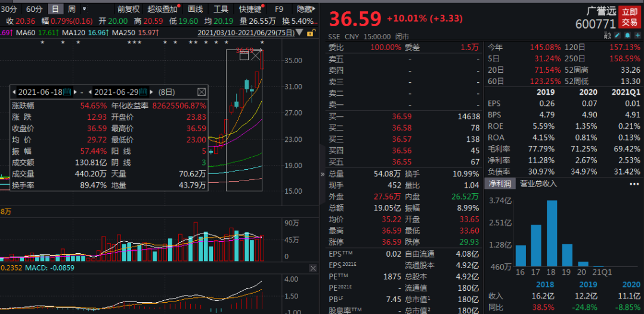
Task: Click the date range 2021/03/10-2021/06/29 link
Action: (x=246, y=32)
